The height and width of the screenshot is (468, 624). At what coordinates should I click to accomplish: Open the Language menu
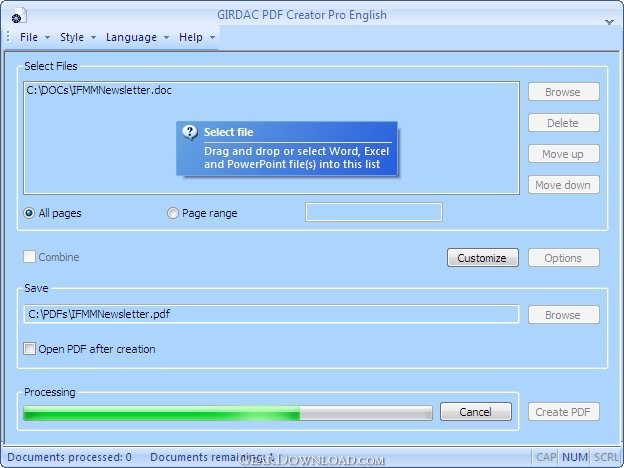coord(131,37)
